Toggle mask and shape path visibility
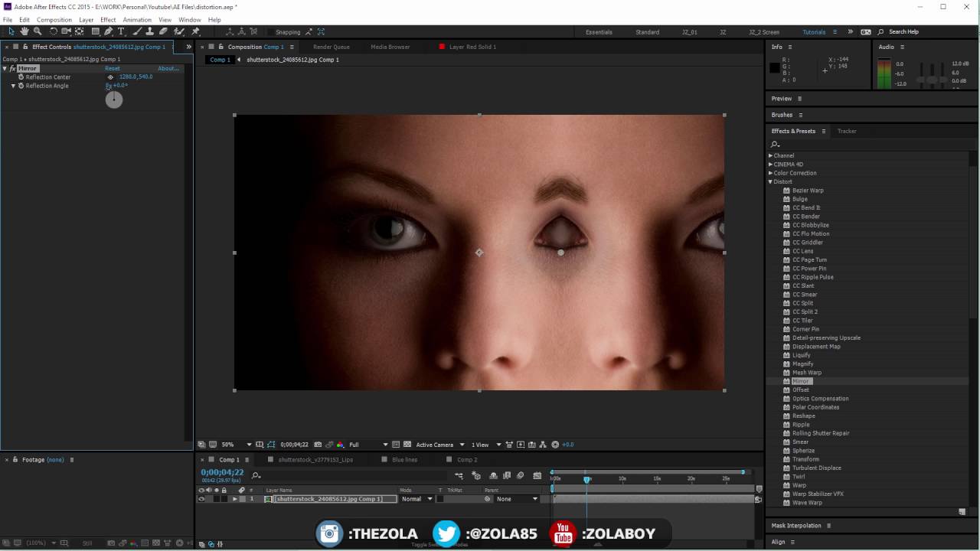Image resolution: width=980 pixels, height=551 pixels. click(x=270, y=445)
